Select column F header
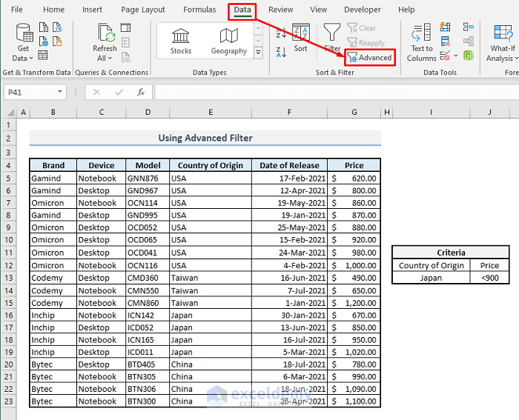Image resolution: width=519 pixels, height=420 pixels. click(289, 112)
